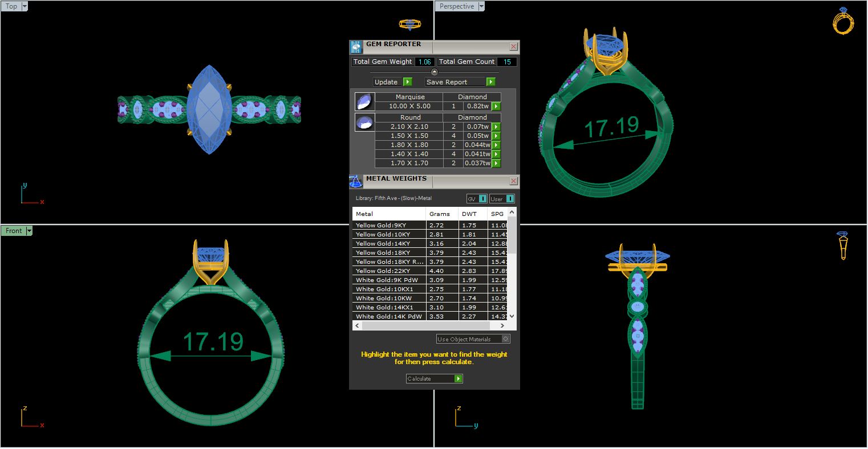The image size is (868, 449).
Task: Enable the Use Object Materials option
Action: [x=505, y=339]
